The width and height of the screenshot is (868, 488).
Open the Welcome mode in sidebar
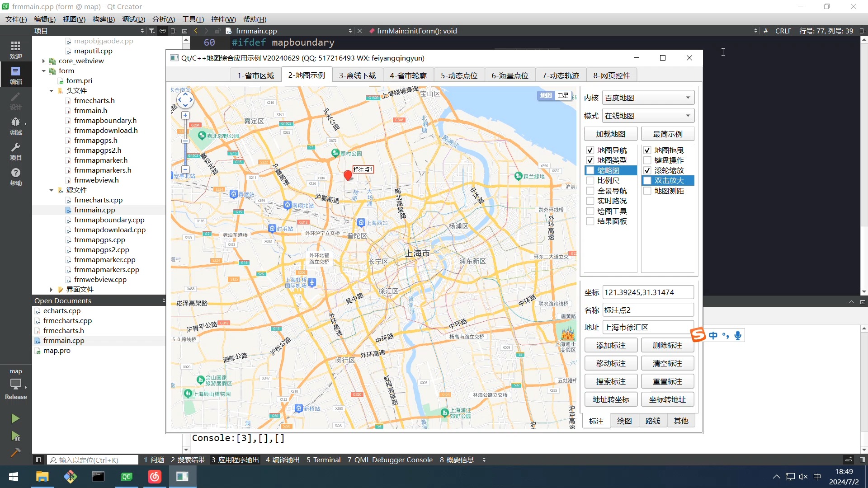pyautogui.click(x=15, y=49)
